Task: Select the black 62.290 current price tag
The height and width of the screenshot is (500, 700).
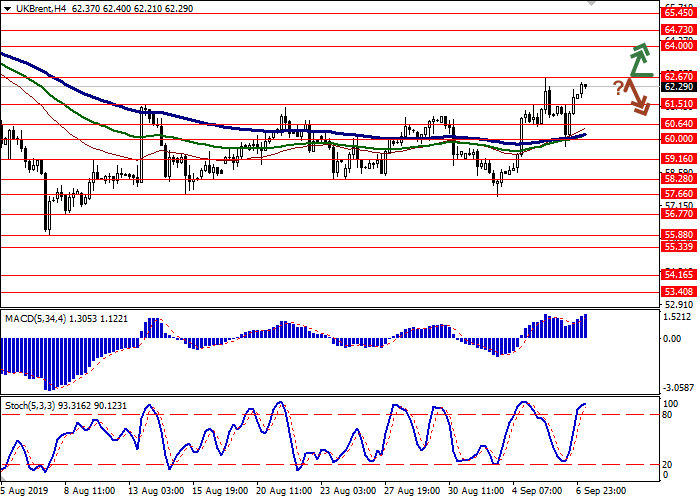Action: (x=679, y=87)
